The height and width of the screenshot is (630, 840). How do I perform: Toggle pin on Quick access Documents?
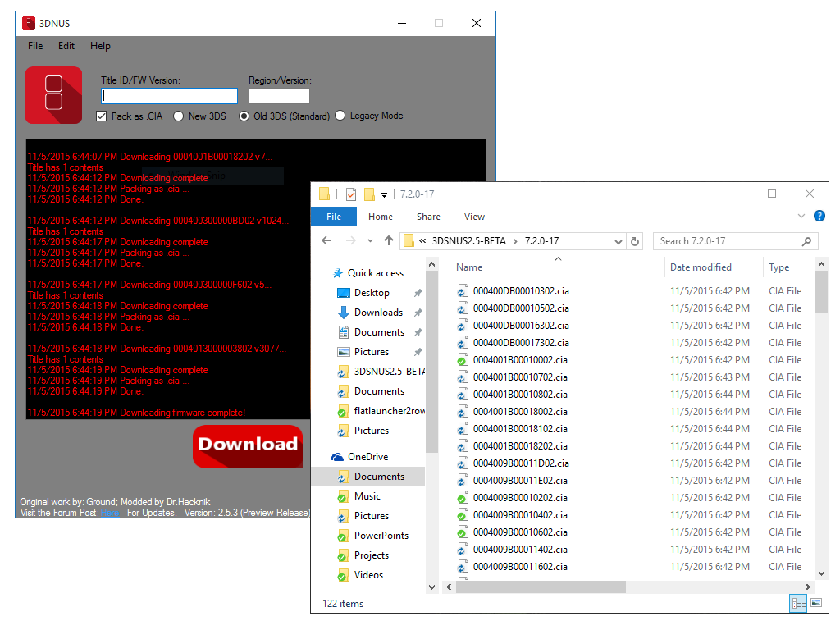coord(418,332)
